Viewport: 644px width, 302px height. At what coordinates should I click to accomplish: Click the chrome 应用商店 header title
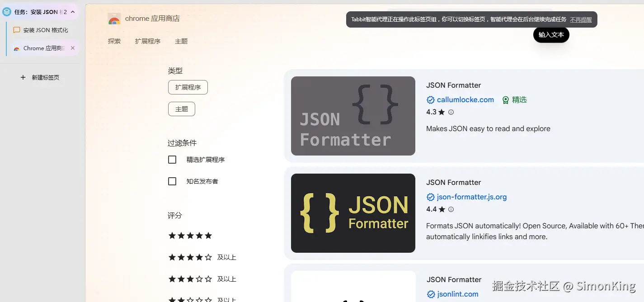click(152, 19)
